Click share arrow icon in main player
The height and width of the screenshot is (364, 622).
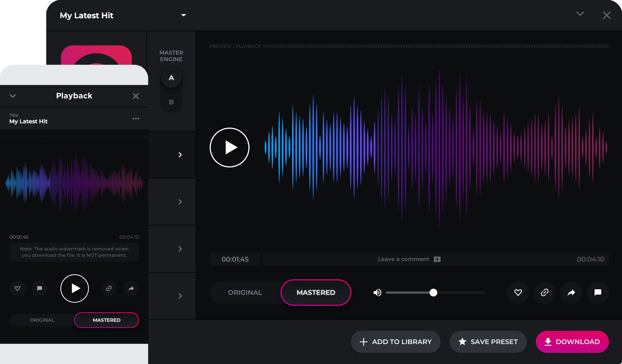point(571,292)
